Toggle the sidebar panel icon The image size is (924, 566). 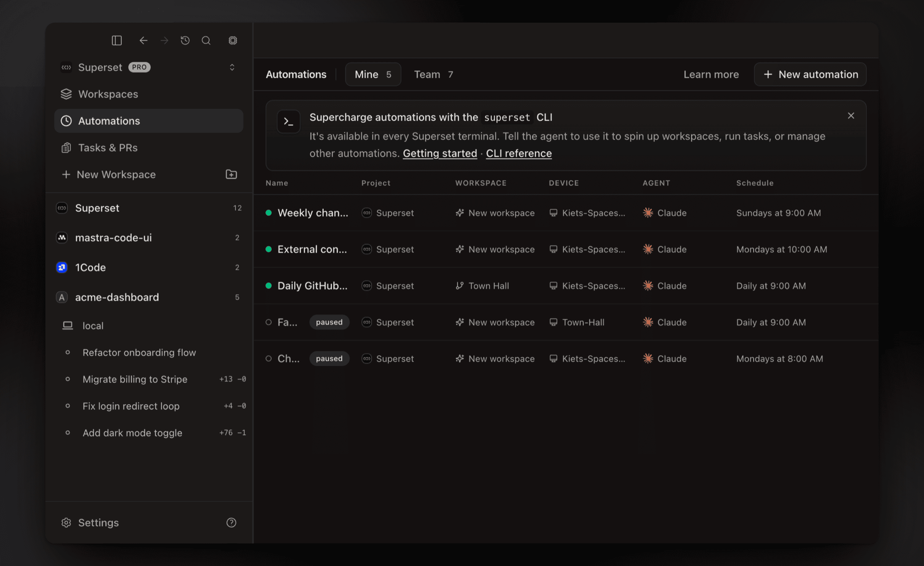point(117,40)
